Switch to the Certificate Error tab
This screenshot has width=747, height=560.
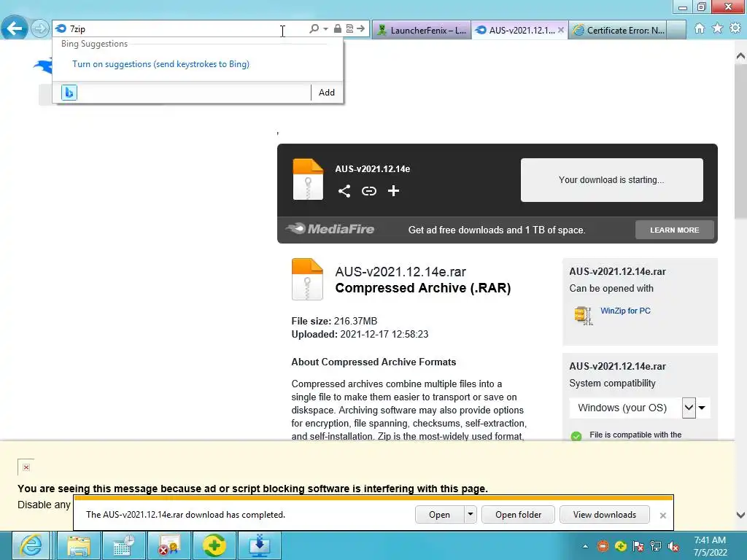(x=618, y=30)
